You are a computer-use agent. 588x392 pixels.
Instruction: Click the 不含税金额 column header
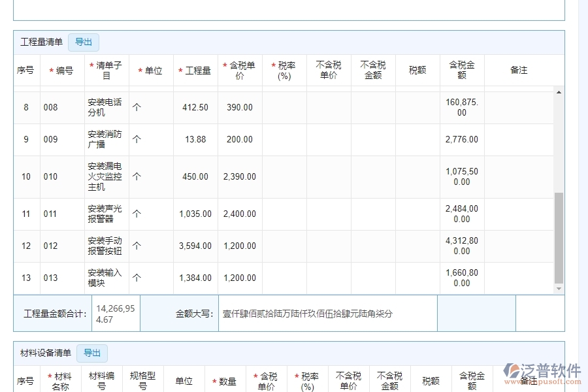[372, 70]
